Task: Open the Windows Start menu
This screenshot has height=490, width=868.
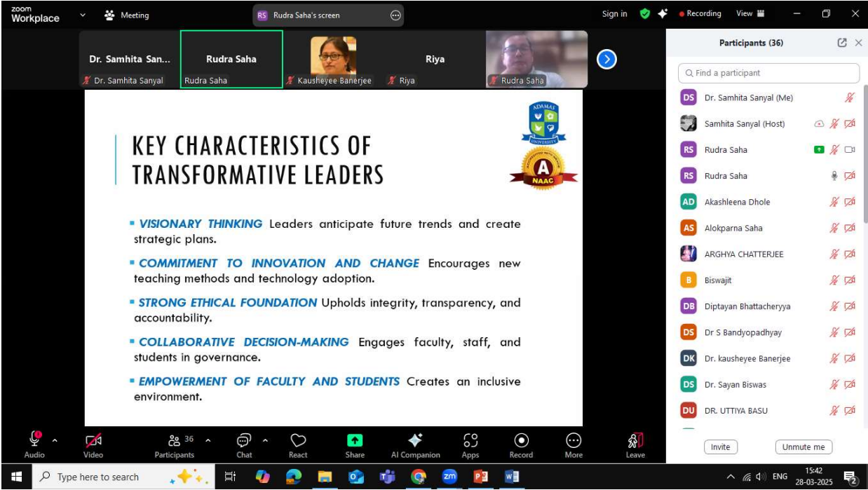Action: 15,477
